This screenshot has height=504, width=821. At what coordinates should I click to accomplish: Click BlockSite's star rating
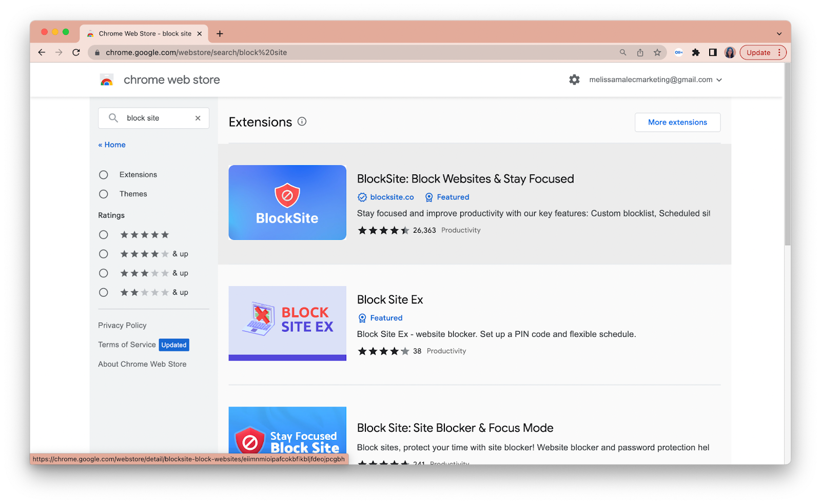(x=383, y=231)
